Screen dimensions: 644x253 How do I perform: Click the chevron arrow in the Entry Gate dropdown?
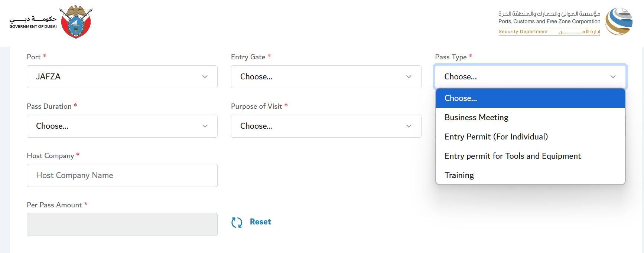coord(409,77)
